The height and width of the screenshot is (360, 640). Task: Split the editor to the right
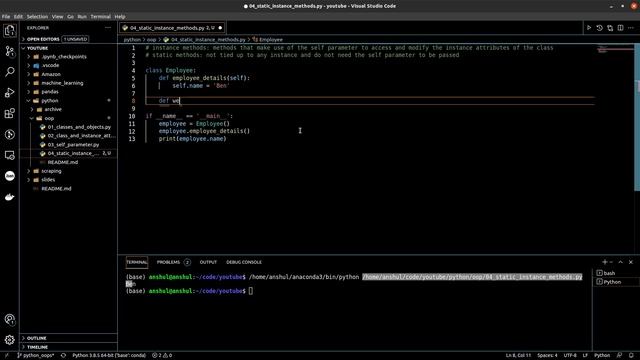620,28
